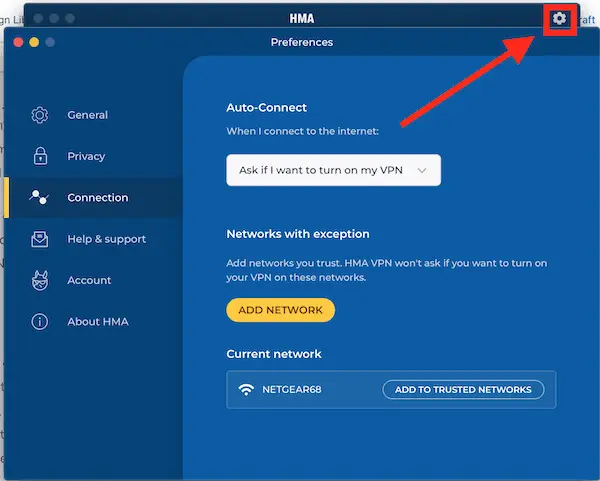
Task: Click the Wi-Fi icon beside NETGEAR68
Action: tap(246, 390)
